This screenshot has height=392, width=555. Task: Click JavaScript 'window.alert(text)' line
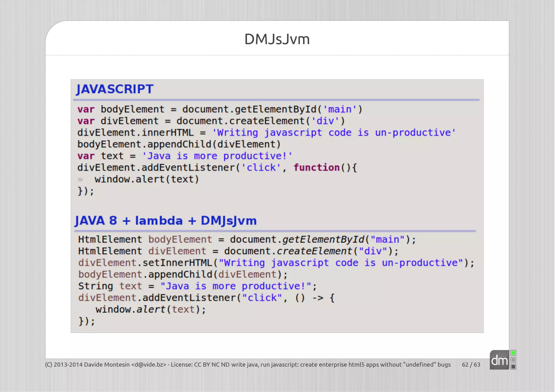click(x=147, y=179)
